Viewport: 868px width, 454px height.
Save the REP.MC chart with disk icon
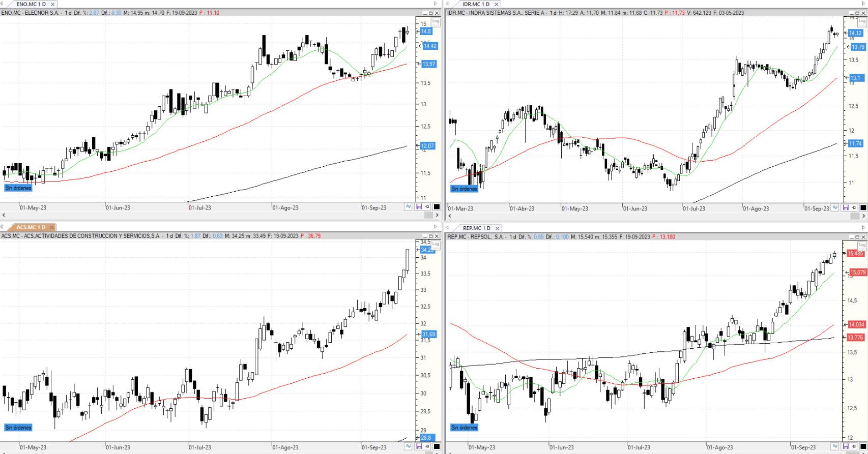[846, 446]
